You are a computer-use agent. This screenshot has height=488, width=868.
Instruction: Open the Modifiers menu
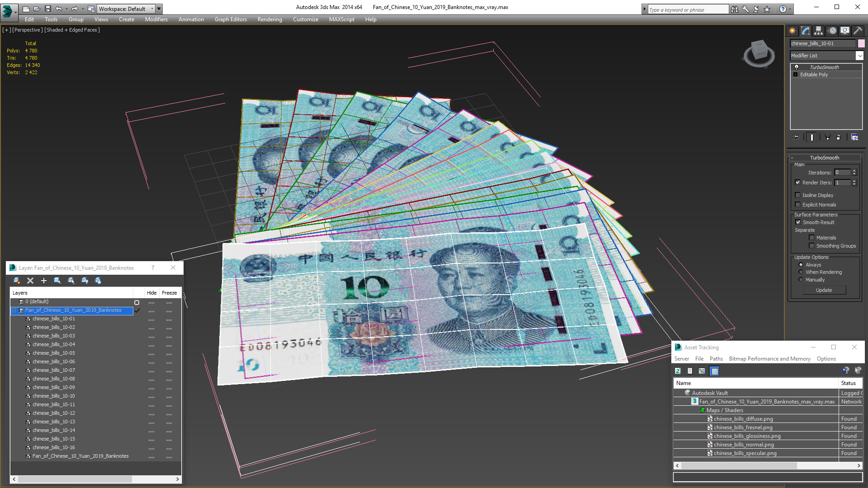pos(156,19)
